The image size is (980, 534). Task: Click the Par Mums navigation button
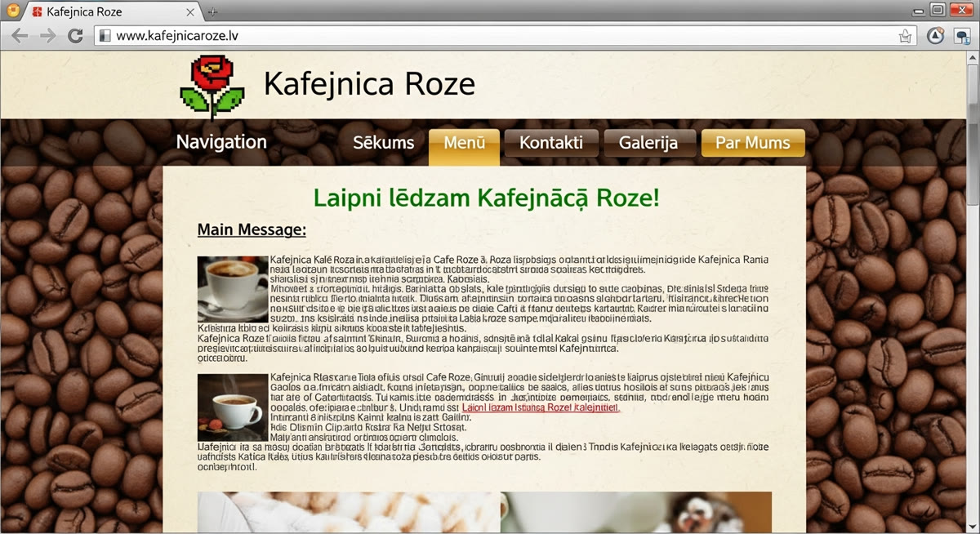753,143
